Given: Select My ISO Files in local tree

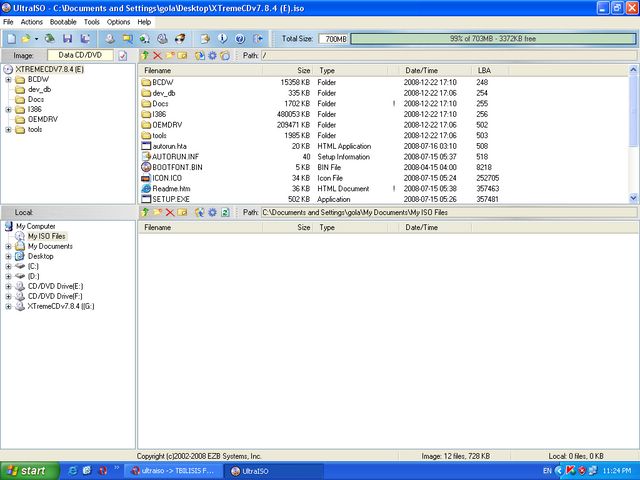Looking at the screenshot, I should 46,236.
